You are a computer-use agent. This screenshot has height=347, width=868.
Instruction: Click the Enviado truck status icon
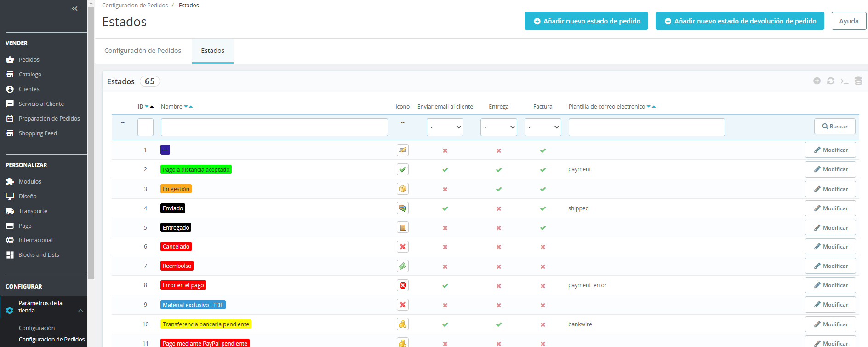tap(403, 208)
